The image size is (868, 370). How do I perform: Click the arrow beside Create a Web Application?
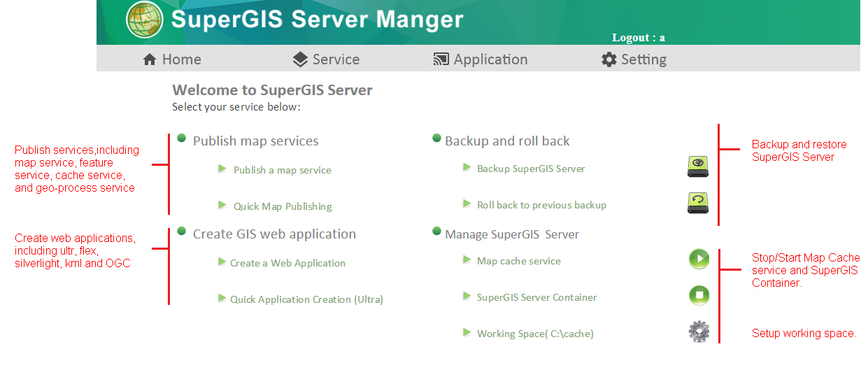tap(222, 262)
